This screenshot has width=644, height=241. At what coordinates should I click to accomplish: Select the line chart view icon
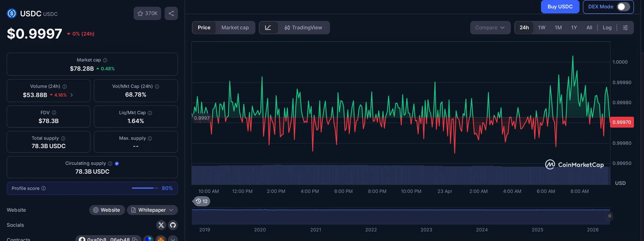pyautogui.click(x=268, y=27)
